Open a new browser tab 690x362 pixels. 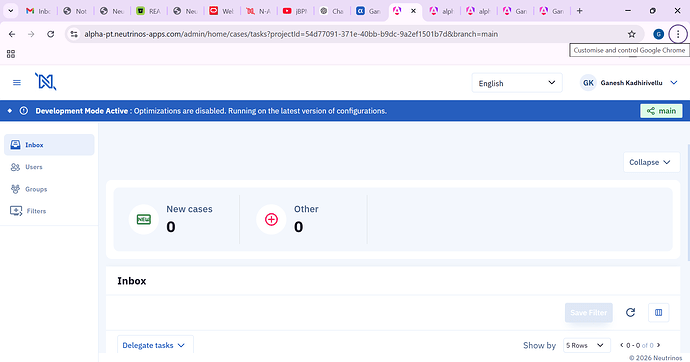(x=580, y=11)
